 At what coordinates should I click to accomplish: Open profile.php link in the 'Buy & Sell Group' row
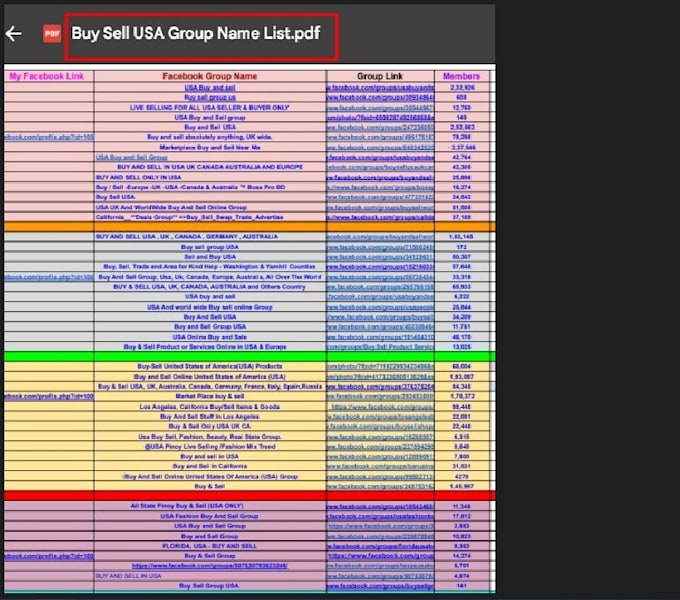click(49, 556)
